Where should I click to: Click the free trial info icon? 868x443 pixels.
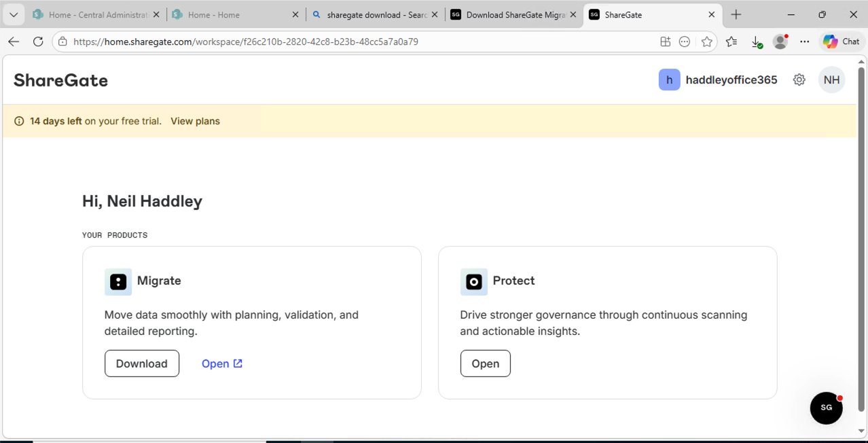[19, 121]
